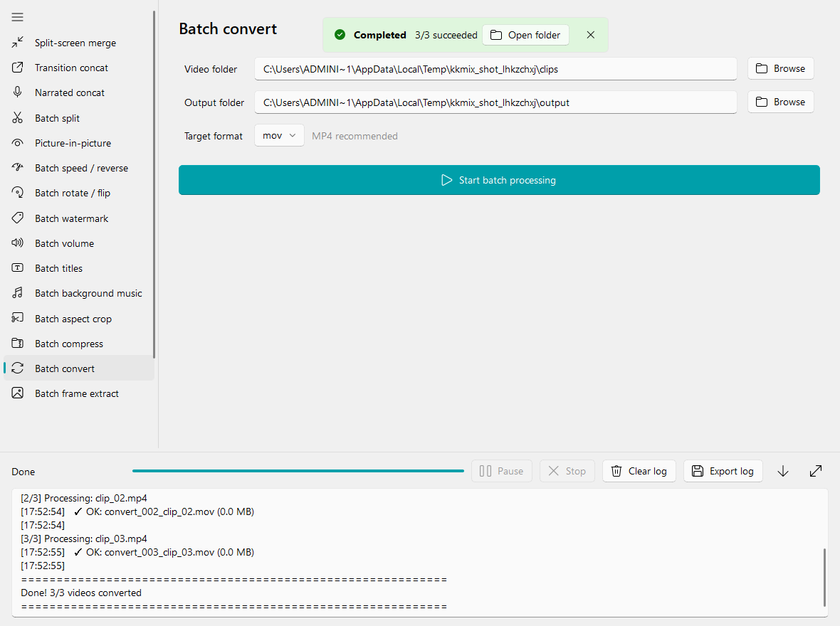Click 'Done! 3/3 videos converted' log line
The height and width of the screenshot is (626, 840).
click(81, 593)
